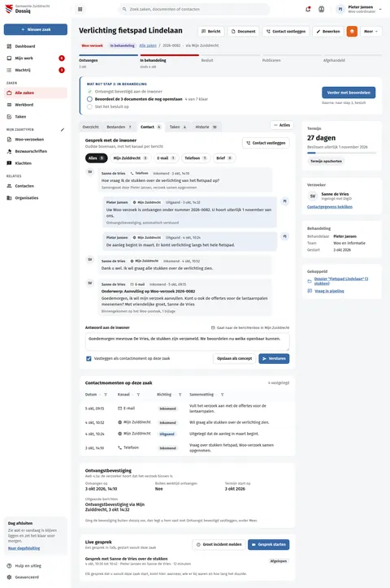Select step 'Stel het besluit op' circle

click(89, 106)
